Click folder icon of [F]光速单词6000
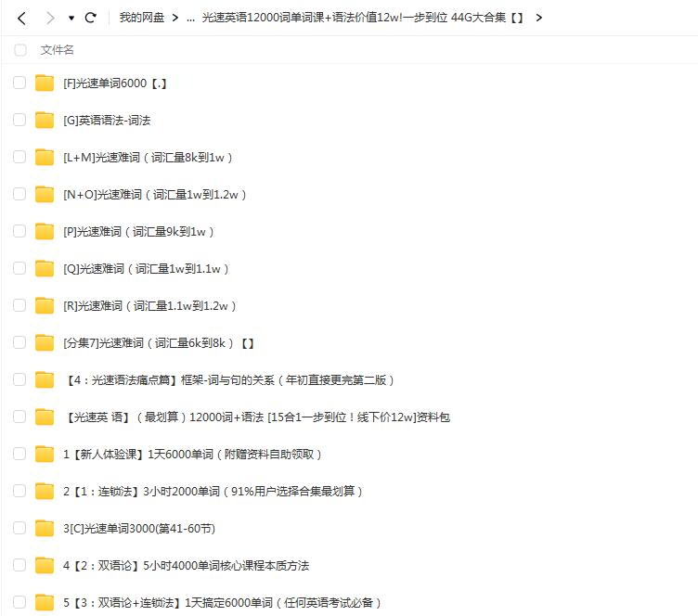 [45, 83]
